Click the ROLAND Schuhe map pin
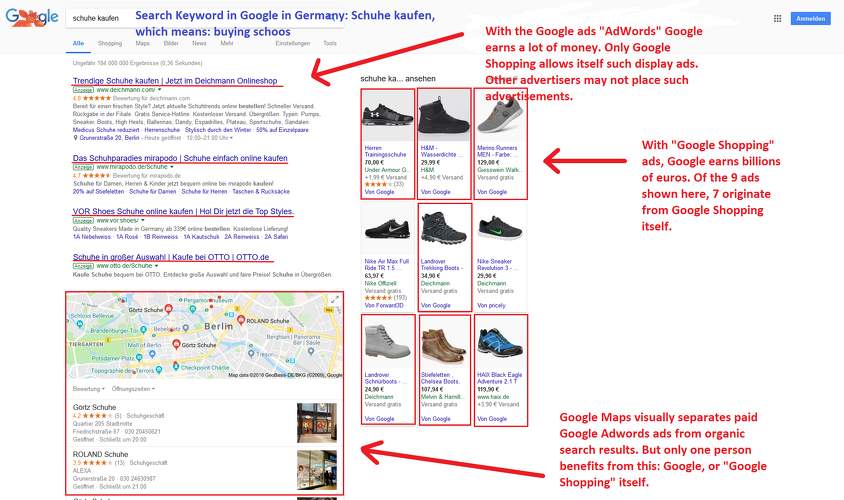Viewport: 844px width, 500px height. 241,320
